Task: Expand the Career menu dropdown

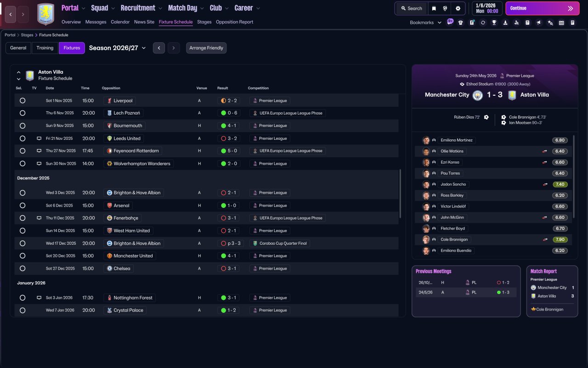Action: [x=258, y=8]
